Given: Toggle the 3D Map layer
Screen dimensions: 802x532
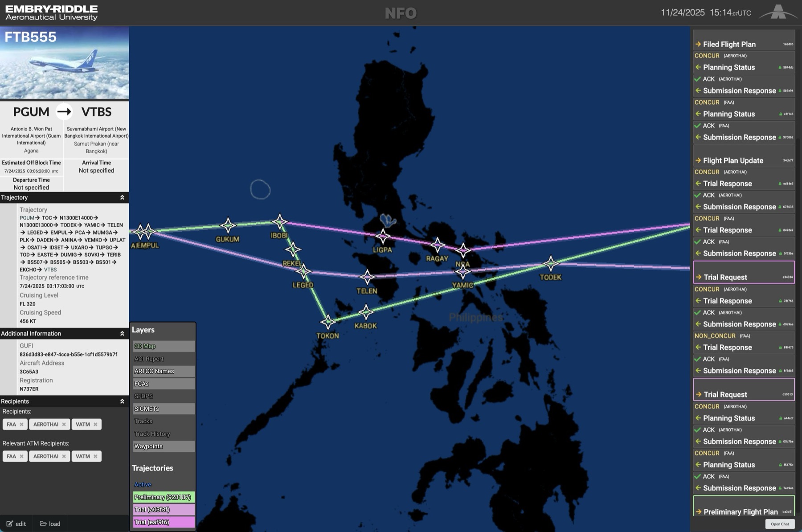Looking at the screenshot, I should [164, 346].
